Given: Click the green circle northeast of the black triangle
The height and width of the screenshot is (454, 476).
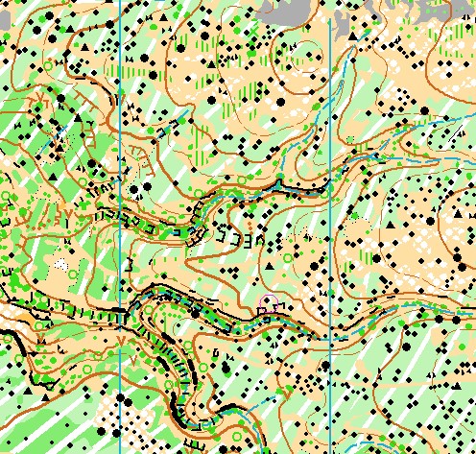Looking at the screenshot, I should click(x=288, y=258).
